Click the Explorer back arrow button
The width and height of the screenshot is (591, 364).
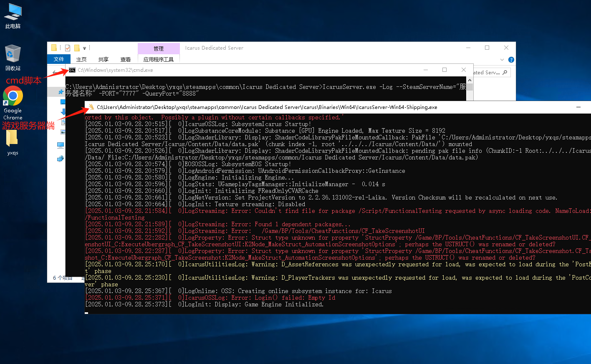(54, 73)
